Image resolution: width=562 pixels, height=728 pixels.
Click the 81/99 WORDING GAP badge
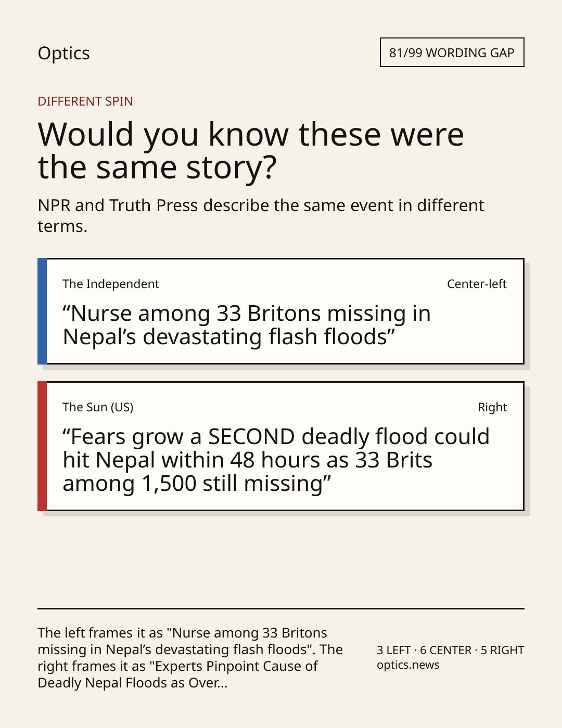(452, 53)
